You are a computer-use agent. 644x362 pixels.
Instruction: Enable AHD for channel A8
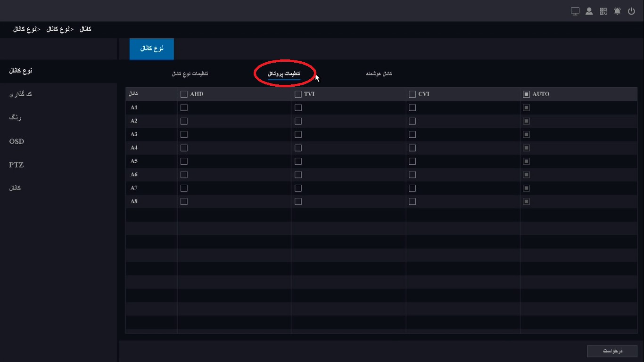pos(184,202)
